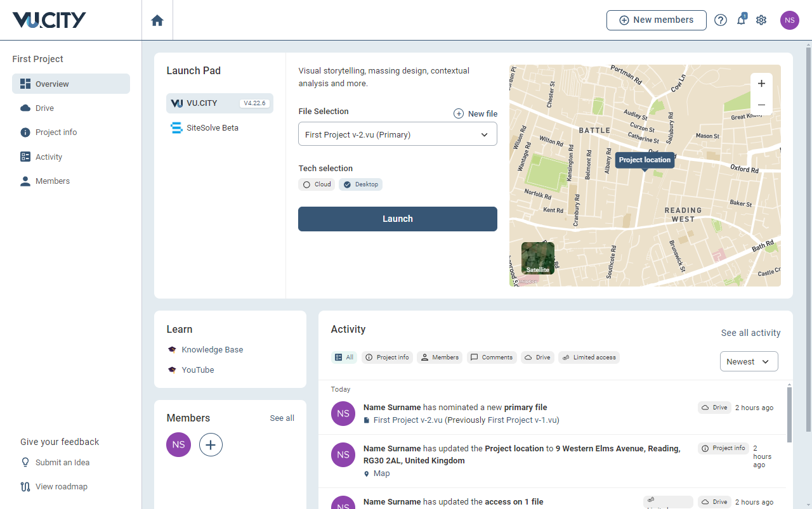Screen dimensions: 812x509
Task: Click the NS user avatar in header
Action: [790, 20]
